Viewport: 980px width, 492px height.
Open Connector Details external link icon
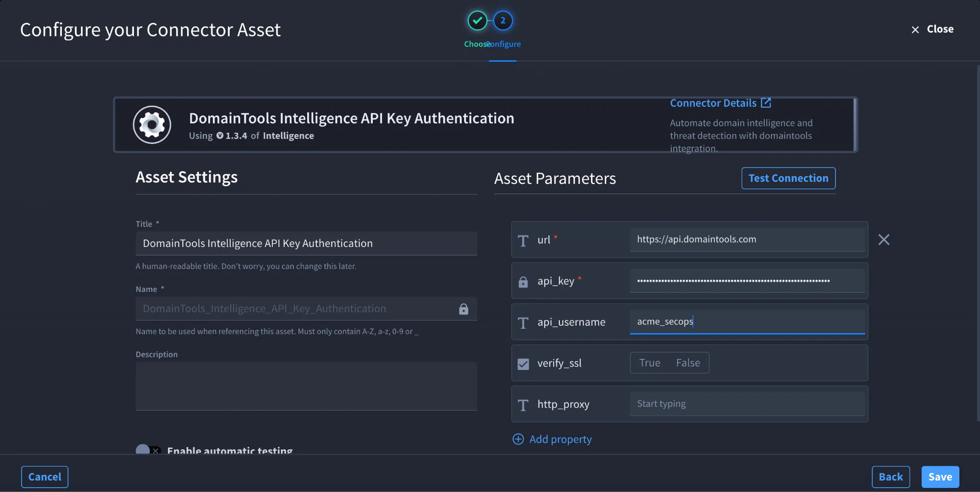tap(766, 102)
